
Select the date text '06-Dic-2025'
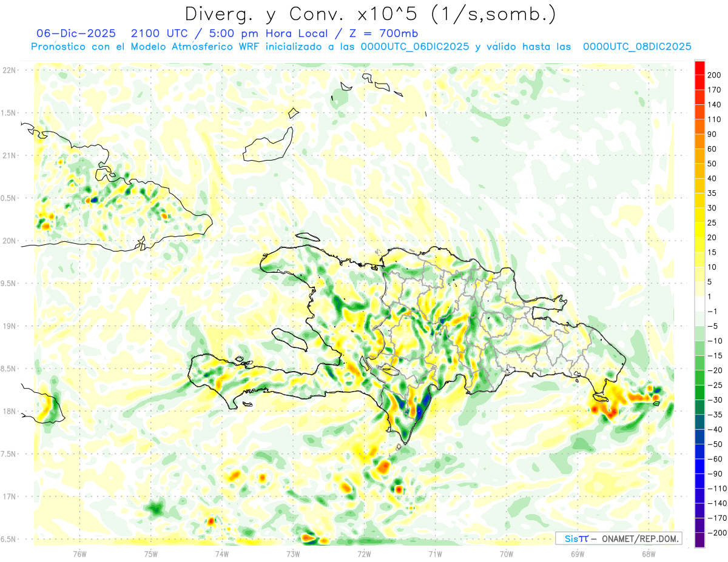pyautogui.click(x=75, y=33)
